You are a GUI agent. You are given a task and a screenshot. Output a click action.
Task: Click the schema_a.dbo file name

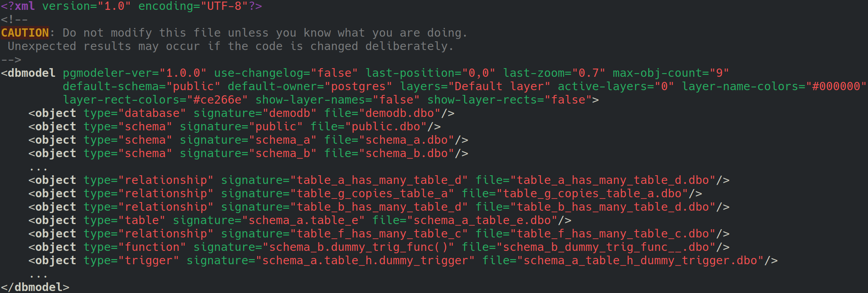tap(407, 140)
